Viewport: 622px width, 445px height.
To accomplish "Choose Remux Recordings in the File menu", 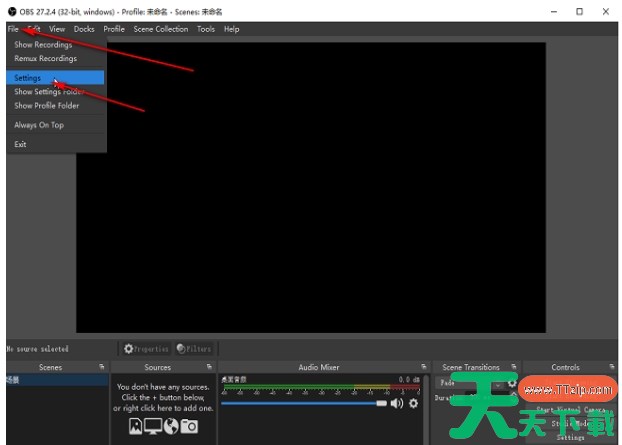I will pos(45,58).
